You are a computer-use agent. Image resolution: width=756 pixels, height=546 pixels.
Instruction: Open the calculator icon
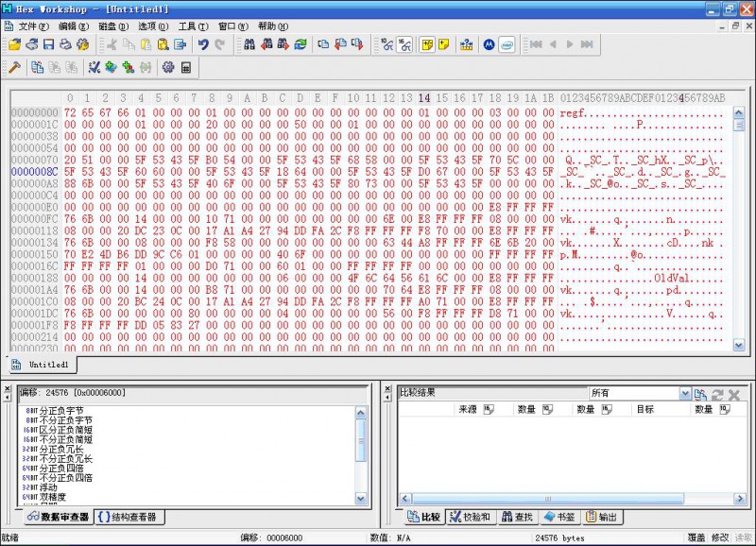click(186, 67)
